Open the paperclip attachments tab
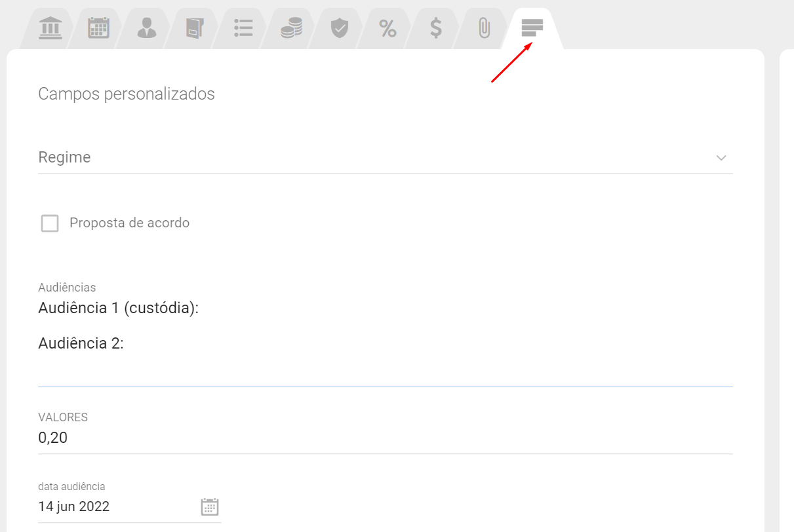Screen dimensions: 794x532 click(x=484, y=28)
